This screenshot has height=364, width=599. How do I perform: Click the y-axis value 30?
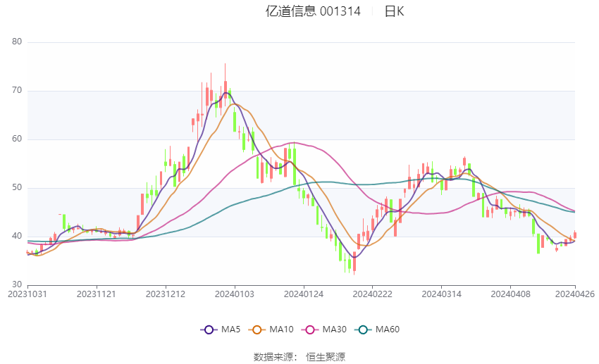coord(17,284)
